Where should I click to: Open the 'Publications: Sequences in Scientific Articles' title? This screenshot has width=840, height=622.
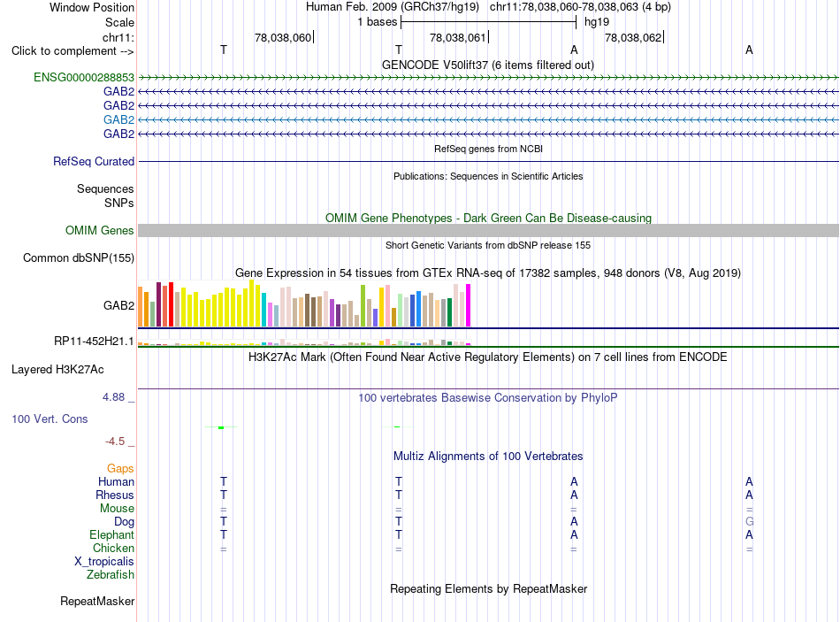point(488,176)
